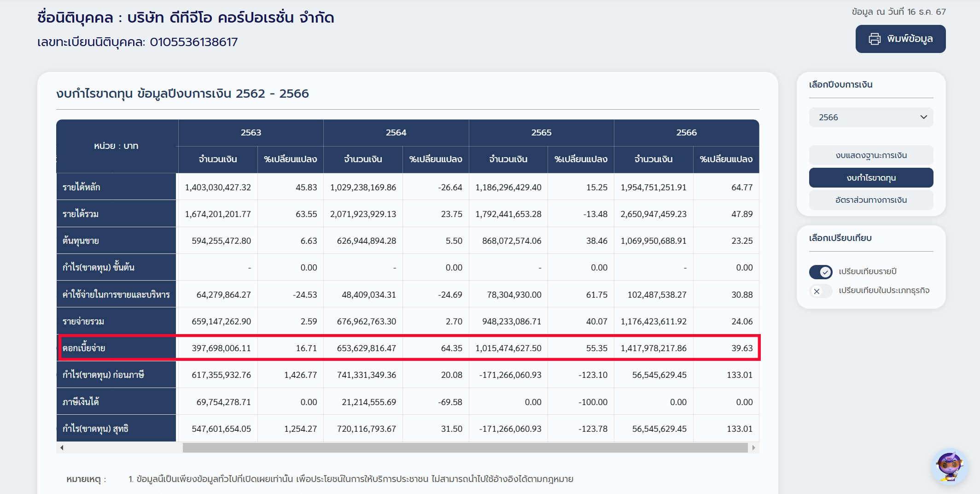Viewport: 980px width, 494px height.
Task: Click the 2563 year column header
Action: [251, 133]
